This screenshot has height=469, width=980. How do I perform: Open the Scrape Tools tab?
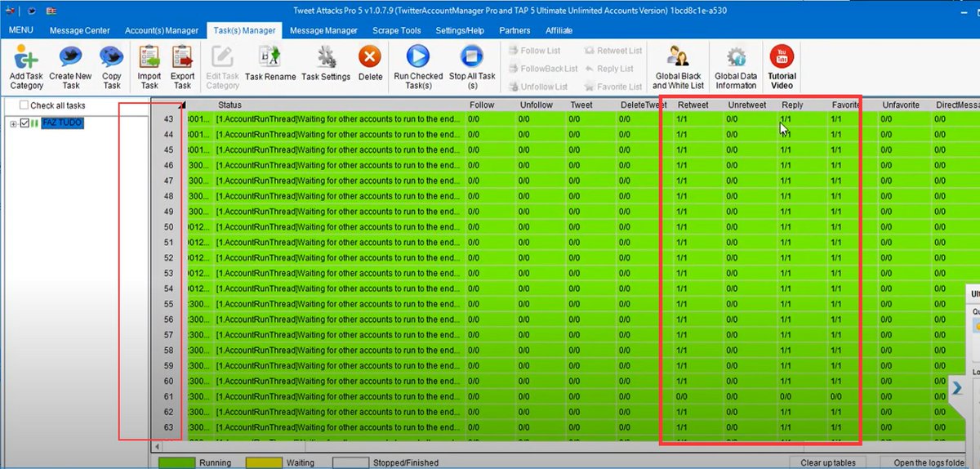[397, 30]
